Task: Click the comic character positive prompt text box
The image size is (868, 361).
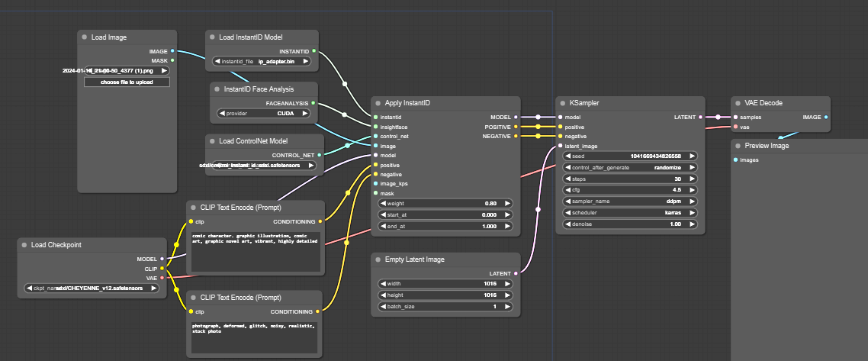Action: 256,252
